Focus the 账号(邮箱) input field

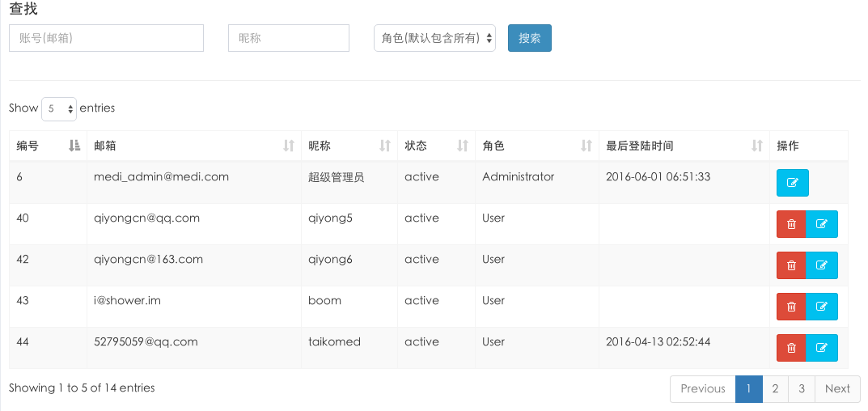click(106, 38)
